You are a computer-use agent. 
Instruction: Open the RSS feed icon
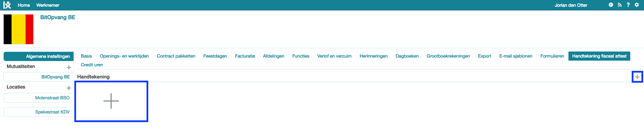click(619, 5)
